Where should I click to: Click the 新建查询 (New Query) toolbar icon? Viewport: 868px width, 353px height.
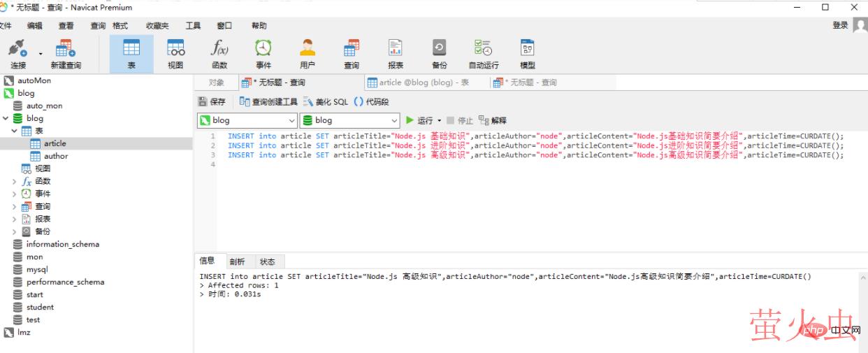66,54
